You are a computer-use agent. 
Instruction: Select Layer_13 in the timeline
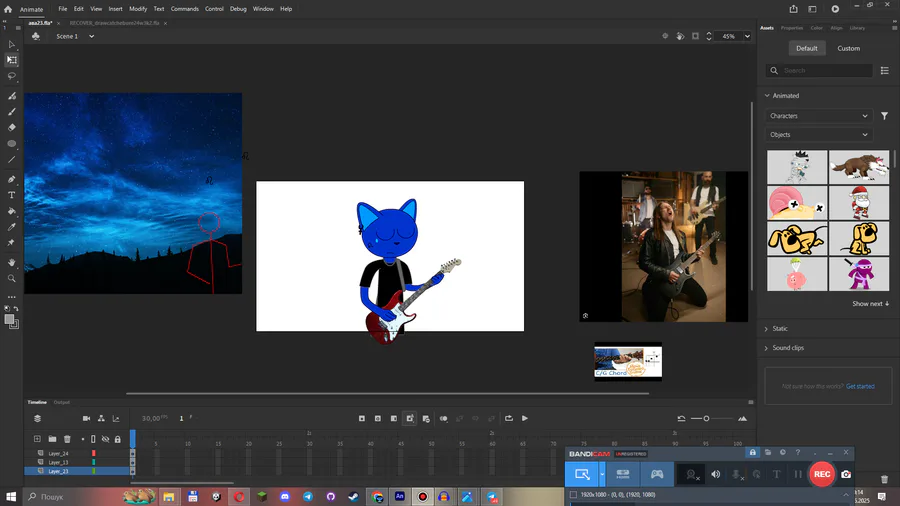point(59,462)
